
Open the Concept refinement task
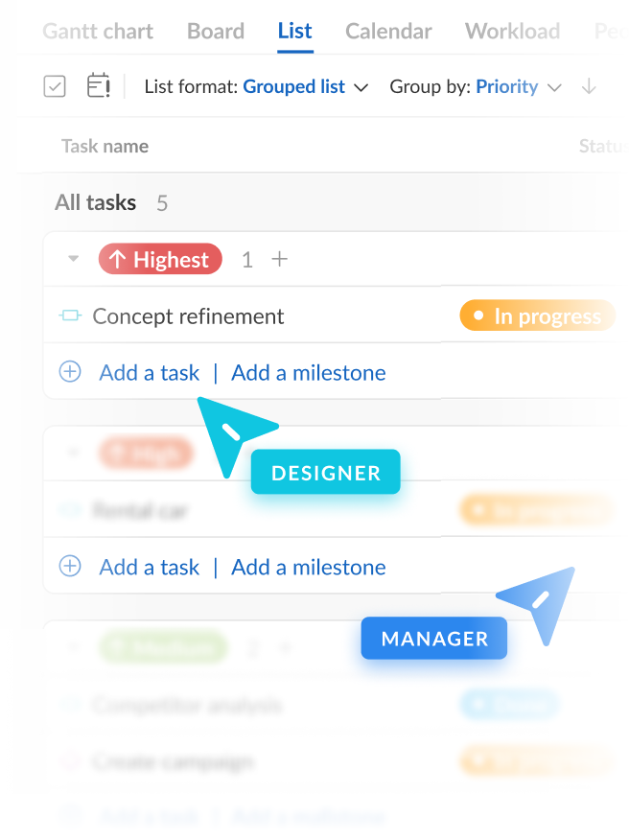[188, 315]
